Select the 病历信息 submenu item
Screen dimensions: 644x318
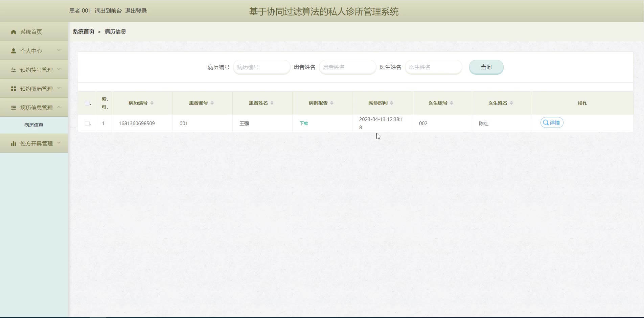point(34,125)
